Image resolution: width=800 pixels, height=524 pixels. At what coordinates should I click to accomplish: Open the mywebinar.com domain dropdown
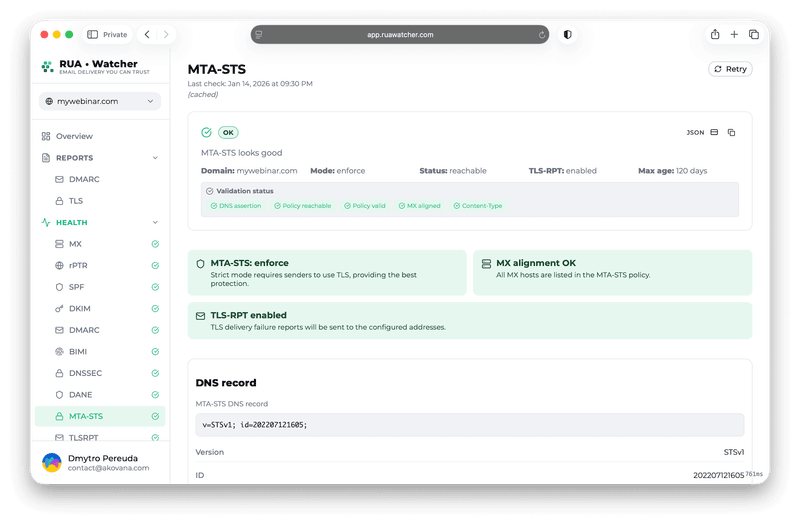(x=100, y=101)
